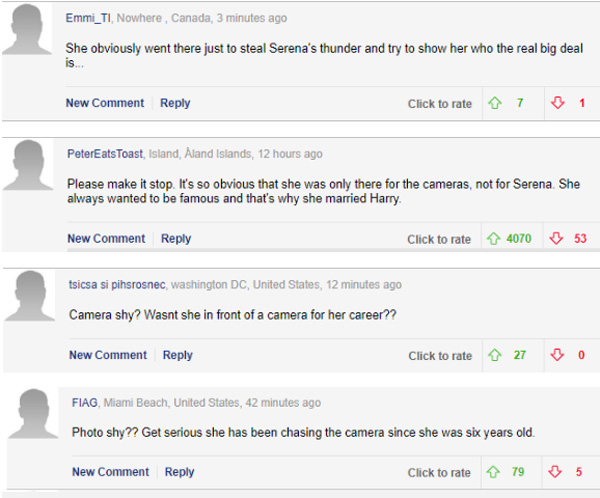
Task: Click New Comment under PeterEatsToast's post
Action: point(106,239)
